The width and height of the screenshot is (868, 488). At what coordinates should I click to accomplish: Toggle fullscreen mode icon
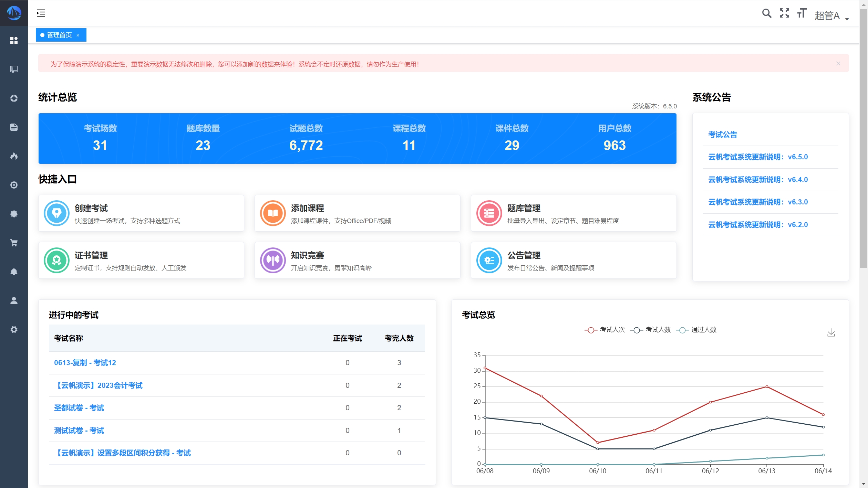(x=784, y=13)
